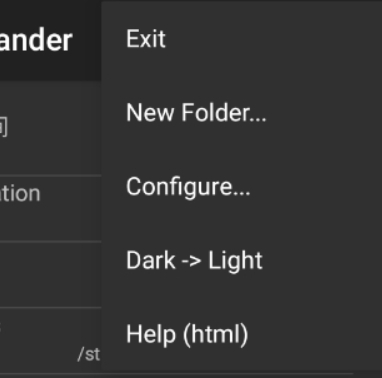Click the Commander title in the header
Image resolution: width=382 pixels, height=378 pixels.
point(36,40)
